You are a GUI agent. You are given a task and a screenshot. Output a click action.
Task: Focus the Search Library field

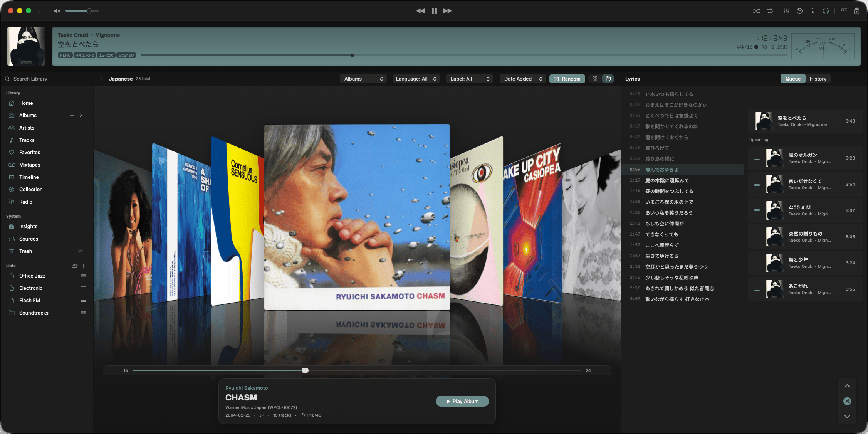tap(47, 79)
